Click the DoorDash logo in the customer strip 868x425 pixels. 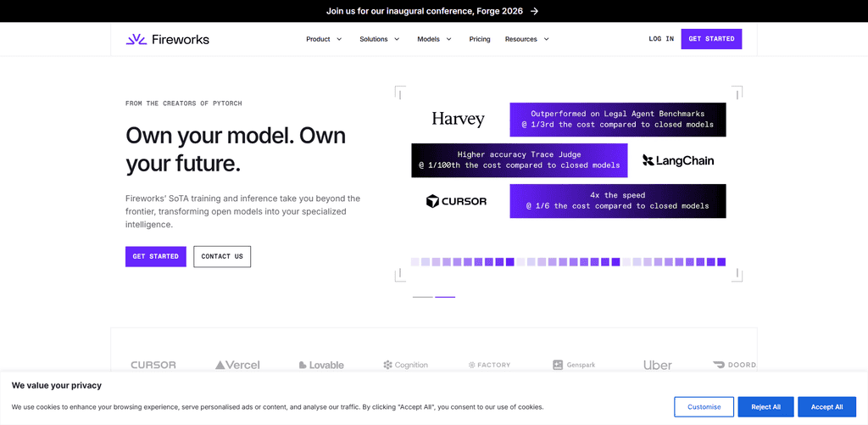[x=735, y=365]
